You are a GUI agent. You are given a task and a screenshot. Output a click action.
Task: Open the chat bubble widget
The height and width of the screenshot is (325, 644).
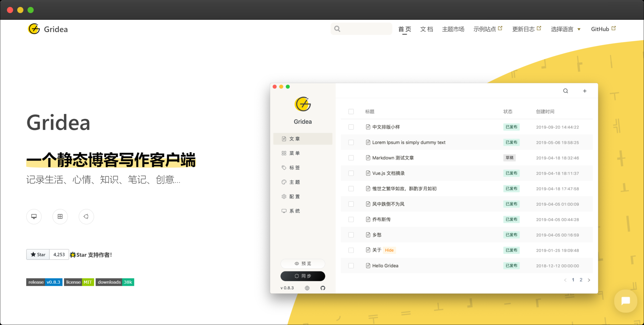[626, 301]
